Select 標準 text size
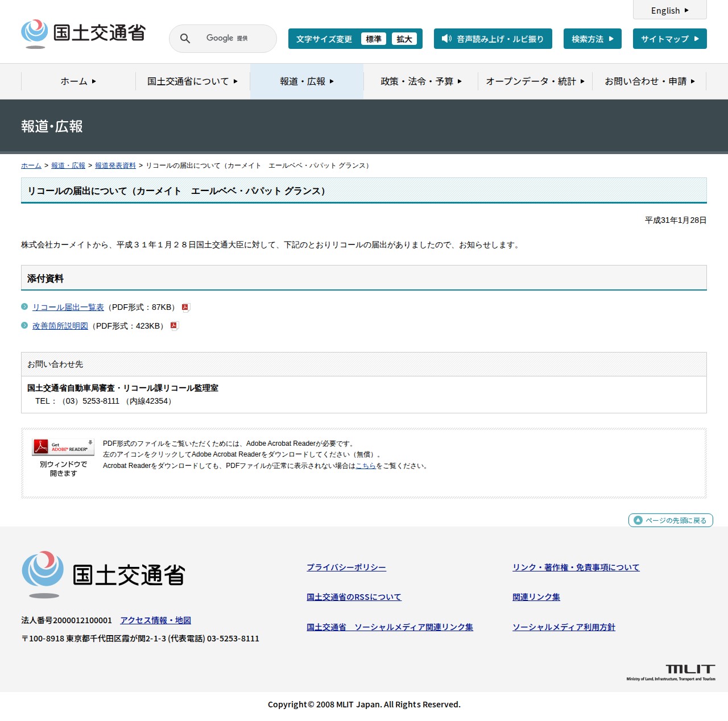728x721 pixels. pyautogui.click(x=374, y=39)
